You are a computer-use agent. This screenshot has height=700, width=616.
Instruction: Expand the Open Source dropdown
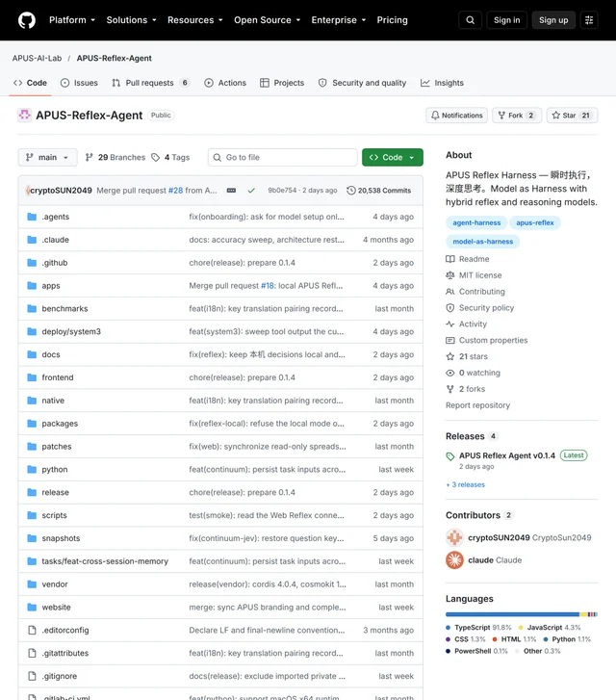click(x=267, y=20)
